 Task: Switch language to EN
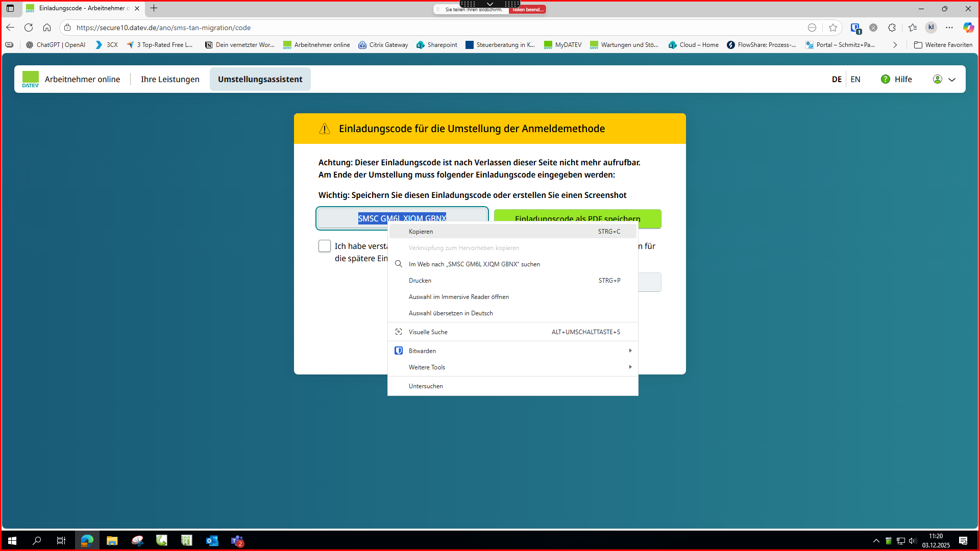tap(855, 79)
